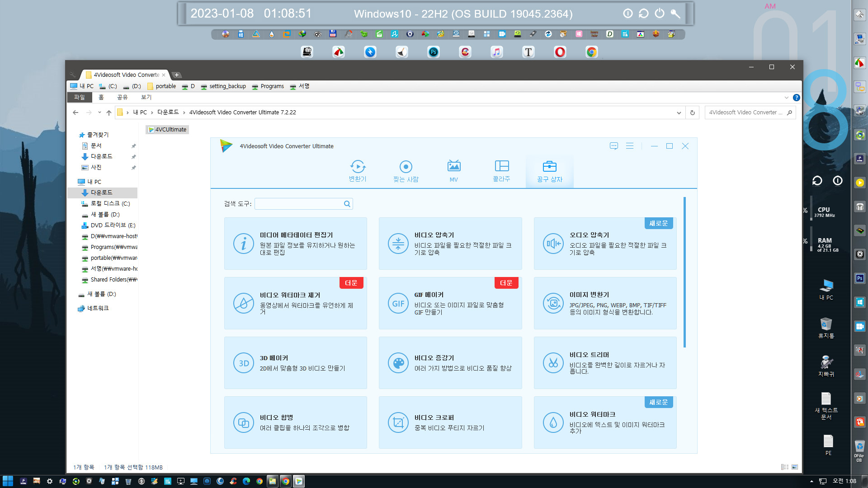The height and width of the screenshot is (488, 868).
Task: Open the portable bookmark folder
Action: coord(162,86)
